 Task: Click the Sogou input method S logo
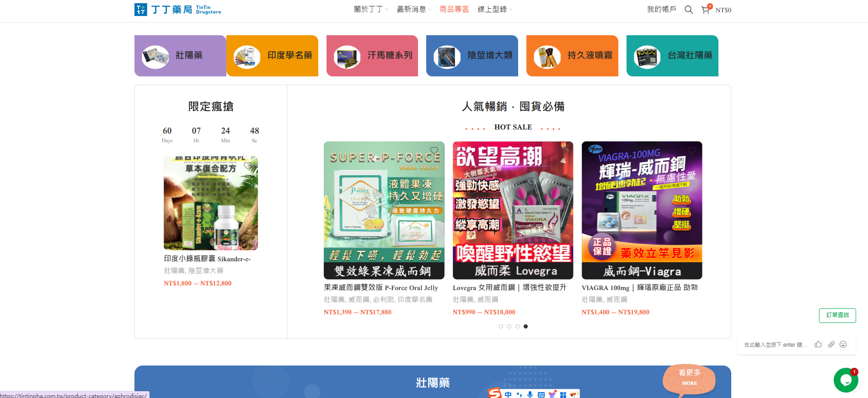point(494,393)
